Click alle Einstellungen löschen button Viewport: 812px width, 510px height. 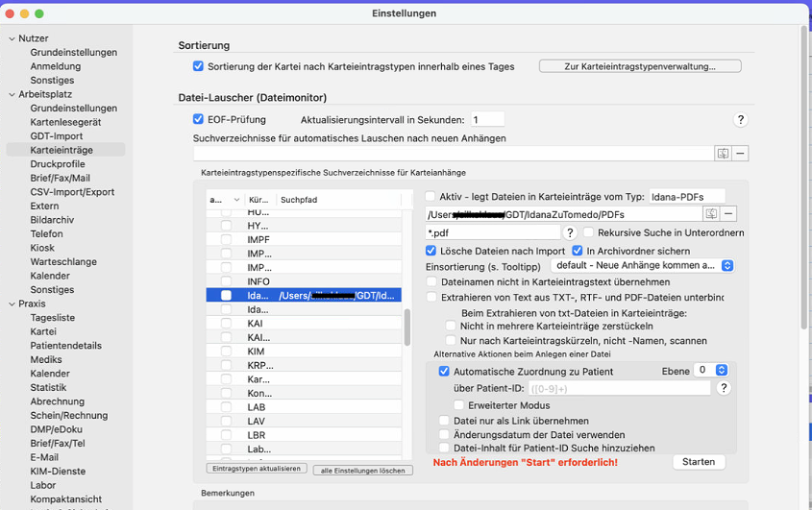[x=363, y=471]
